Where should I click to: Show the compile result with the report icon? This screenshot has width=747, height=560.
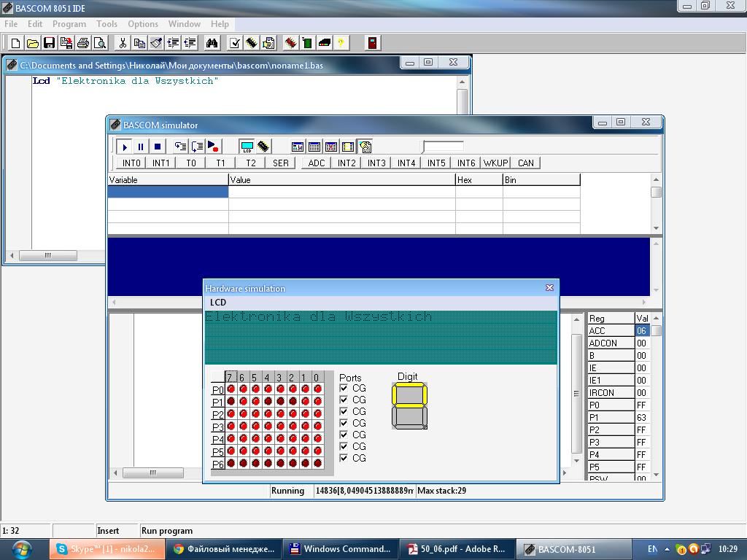coord(268,43)
